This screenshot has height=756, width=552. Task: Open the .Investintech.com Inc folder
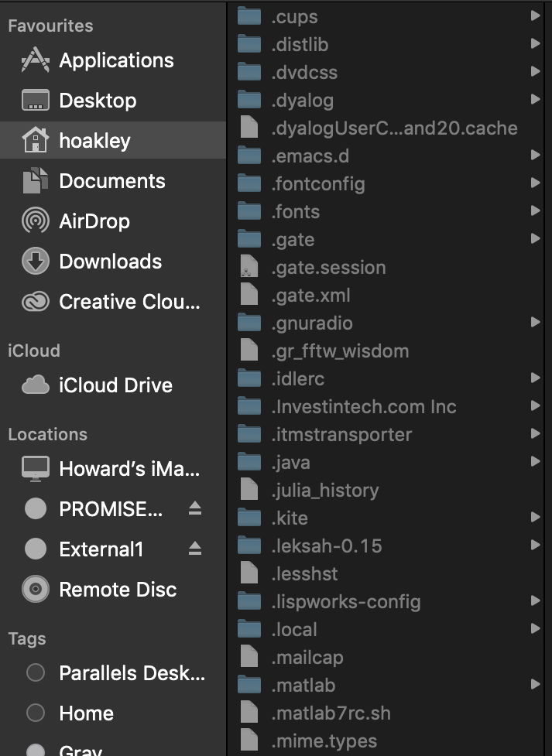363,406
